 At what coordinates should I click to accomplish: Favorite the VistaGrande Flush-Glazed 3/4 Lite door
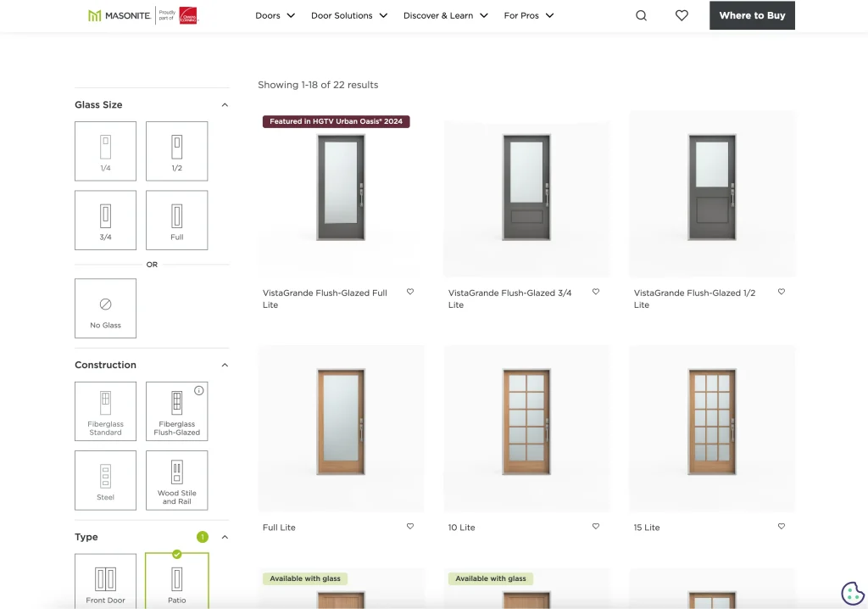pos(596,291)
